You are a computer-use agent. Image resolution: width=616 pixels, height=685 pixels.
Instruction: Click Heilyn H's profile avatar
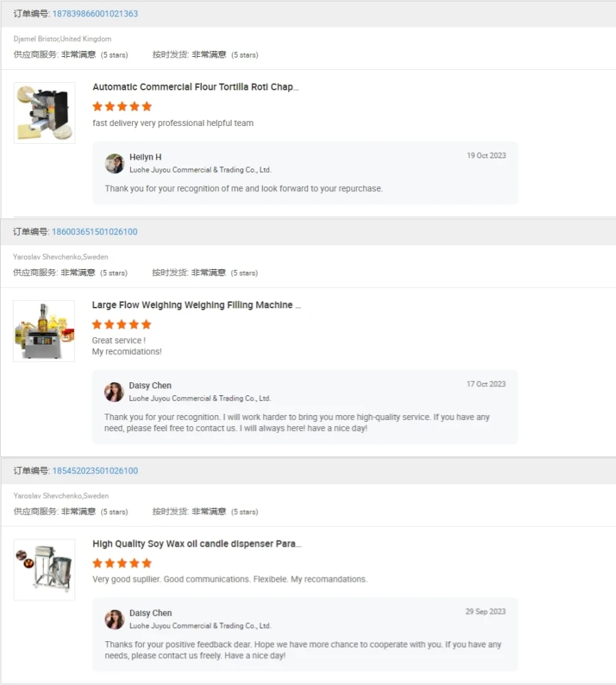coord(115,164)
